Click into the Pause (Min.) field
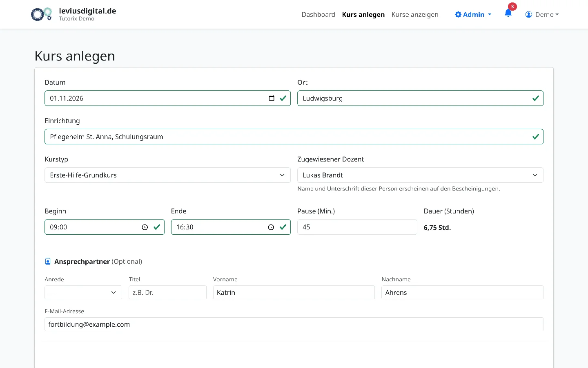The image size is (588, 368). (x=357, y=227)
